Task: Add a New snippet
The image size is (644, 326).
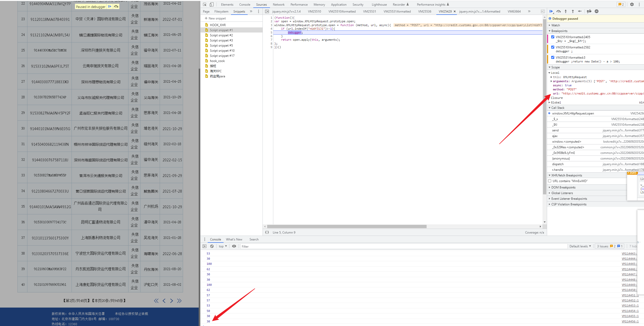Action: 215,18
